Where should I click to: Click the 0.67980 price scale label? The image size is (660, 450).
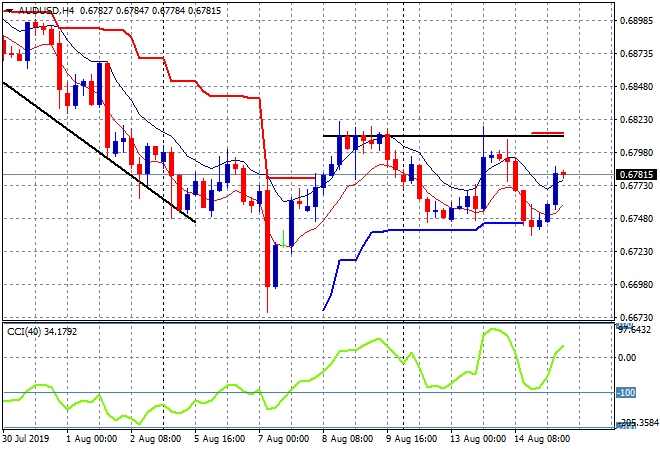[636, 152]
